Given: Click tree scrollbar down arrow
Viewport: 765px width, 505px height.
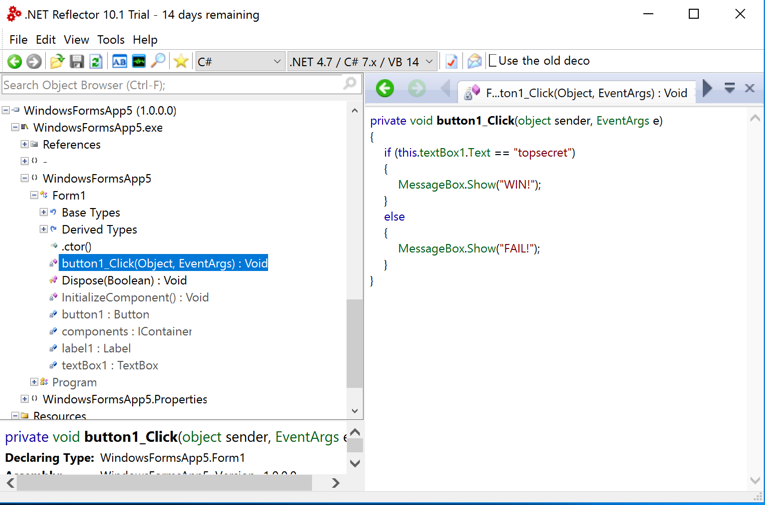Looking at the screenshot, I should click(355, 411).
